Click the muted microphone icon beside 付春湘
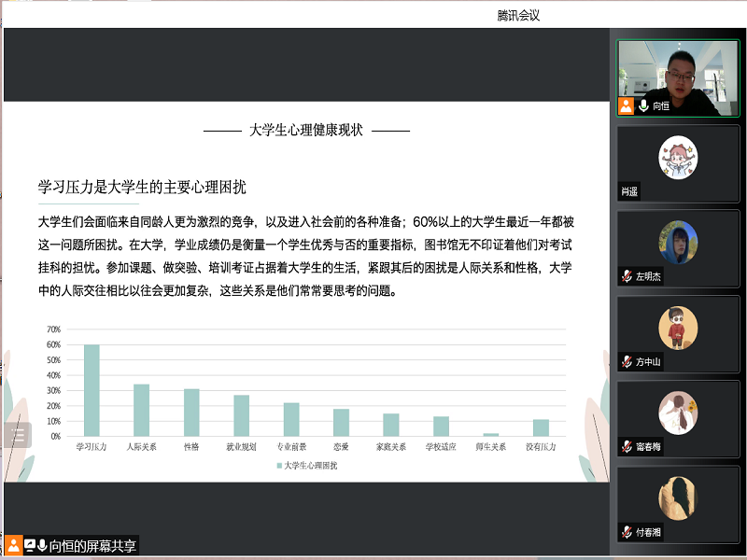This screenshot has height=560, width=747. (627, 532)
